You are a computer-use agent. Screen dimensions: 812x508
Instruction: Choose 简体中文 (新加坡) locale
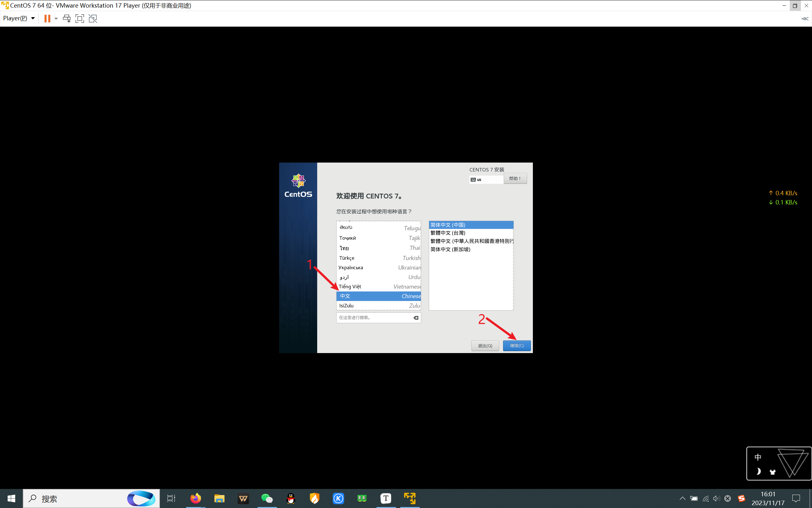point(471,249)
